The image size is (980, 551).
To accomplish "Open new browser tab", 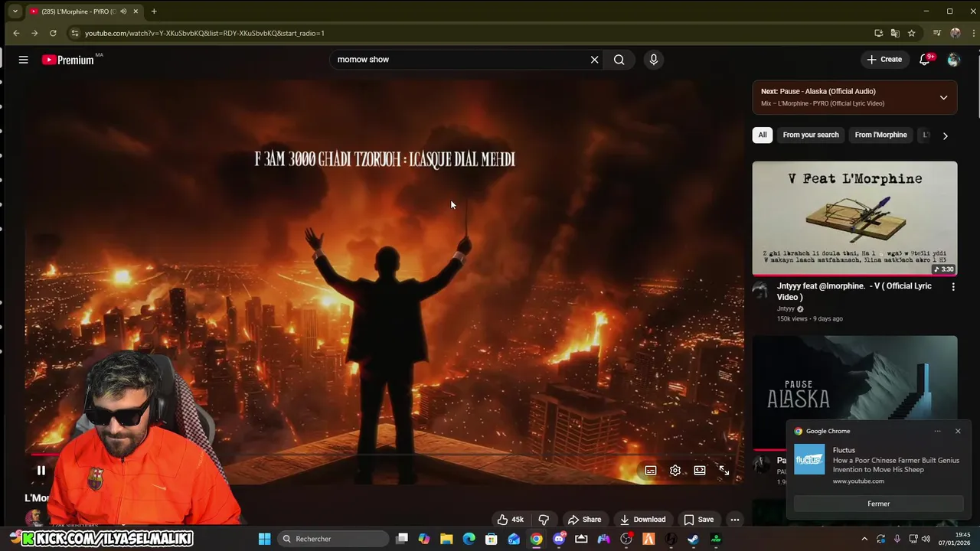I will click(154, 11).
